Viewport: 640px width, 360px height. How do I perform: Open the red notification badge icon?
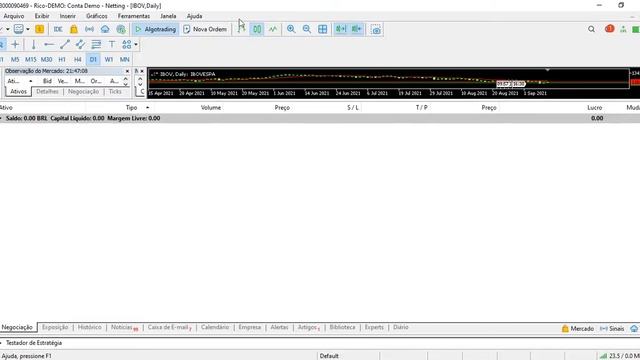point(609,29)
